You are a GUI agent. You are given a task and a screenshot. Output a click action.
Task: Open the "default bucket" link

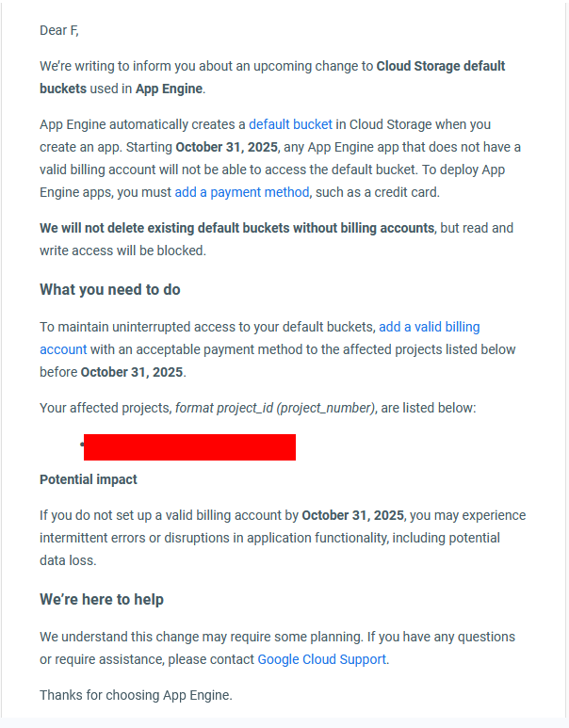[290, 124]
